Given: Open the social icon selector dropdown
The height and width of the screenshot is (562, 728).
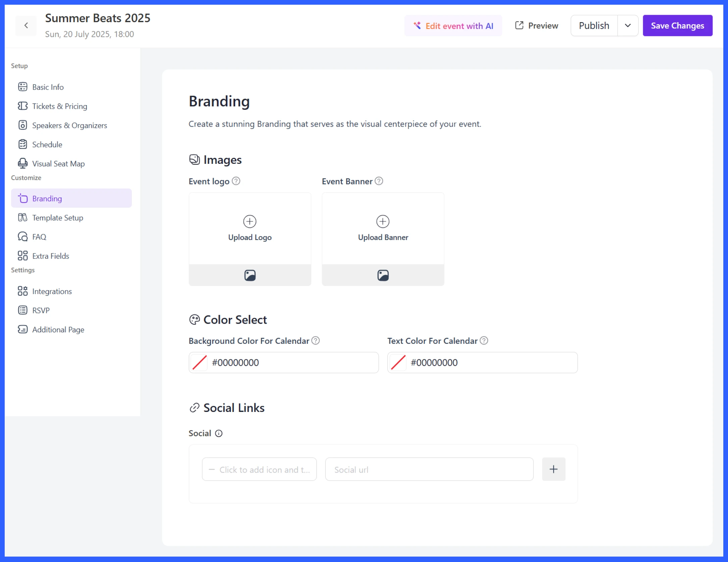Looking at the screenshot, I should tap(259, 469).
